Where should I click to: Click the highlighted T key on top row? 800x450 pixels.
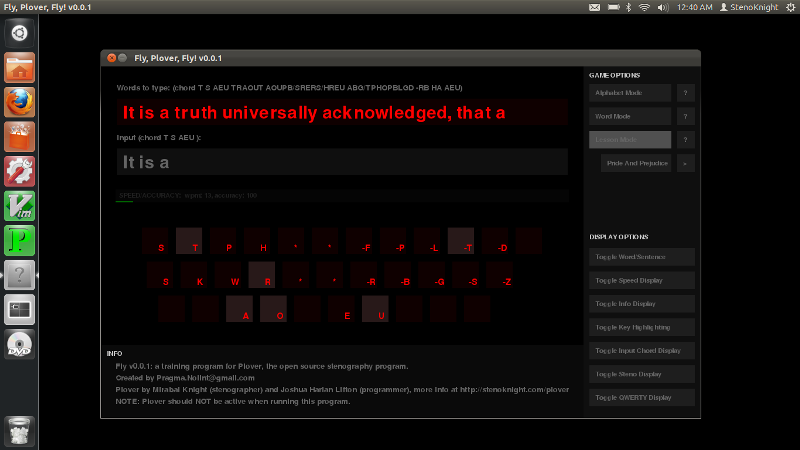pyautogui.click(x=189, y=241)
